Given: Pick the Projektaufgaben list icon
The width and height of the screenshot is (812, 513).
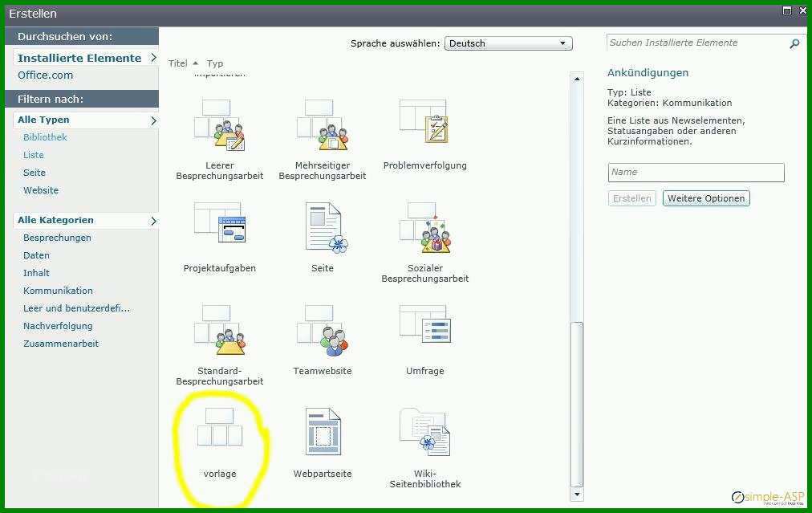Looking at the screenshot, I should click(x=220, y=223).
